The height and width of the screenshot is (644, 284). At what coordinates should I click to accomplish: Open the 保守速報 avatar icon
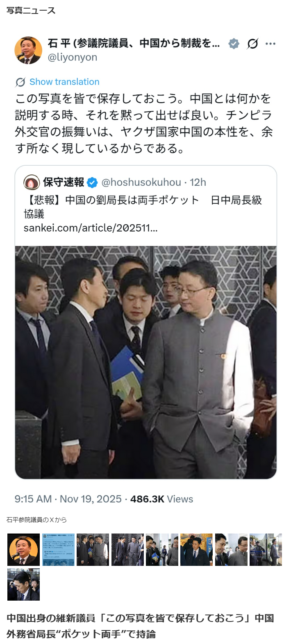pyautogui.click(x=32, y=182)
